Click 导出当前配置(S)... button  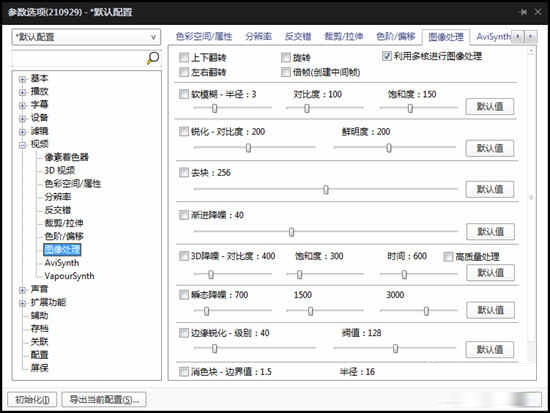(104, 400)
